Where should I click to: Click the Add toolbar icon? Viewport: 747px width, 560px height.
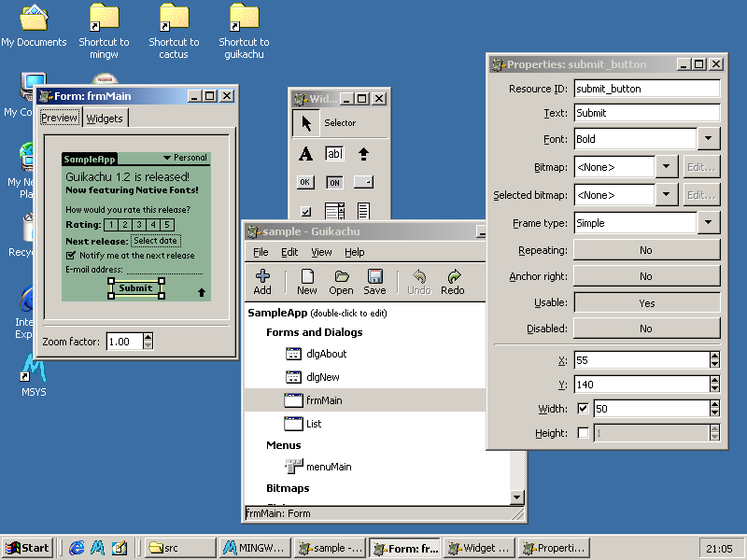(x=262, y=282)
